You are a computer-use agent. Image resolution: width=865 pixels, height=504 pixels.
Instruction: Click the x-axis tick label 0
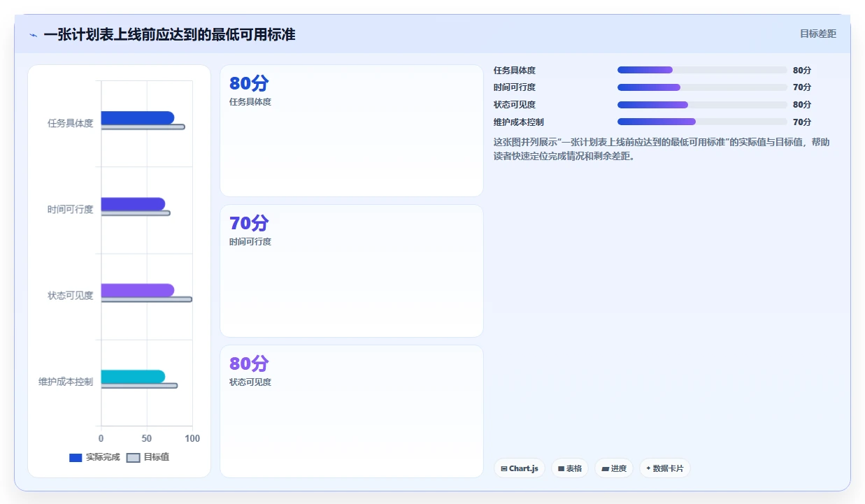coord(101,438)
